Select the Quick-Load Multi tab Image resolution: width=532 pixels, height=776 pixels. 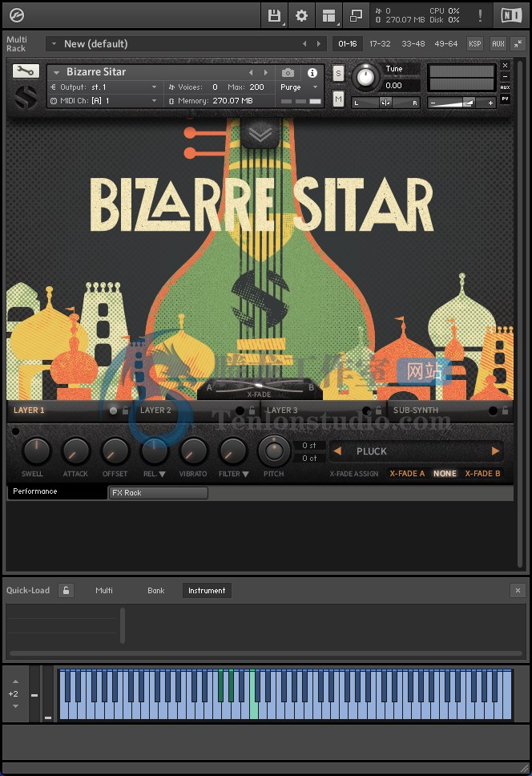click(x=104, y=590)
